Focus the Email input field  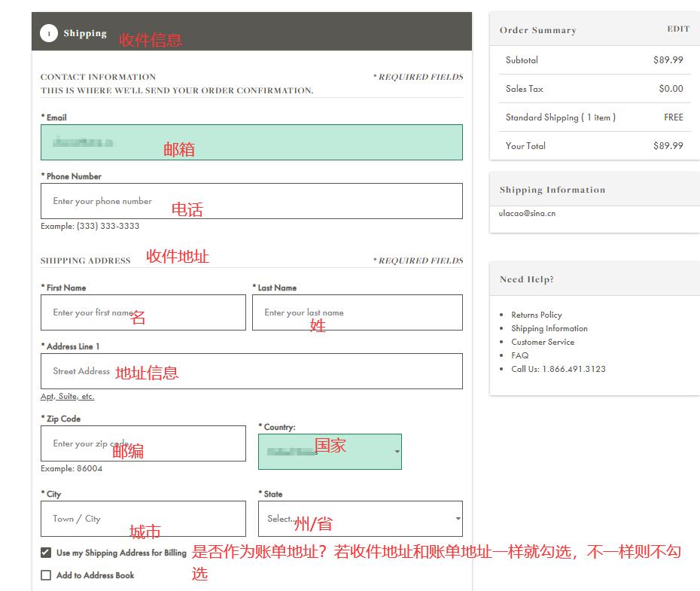pyautogui.click(x=251, y=142)
